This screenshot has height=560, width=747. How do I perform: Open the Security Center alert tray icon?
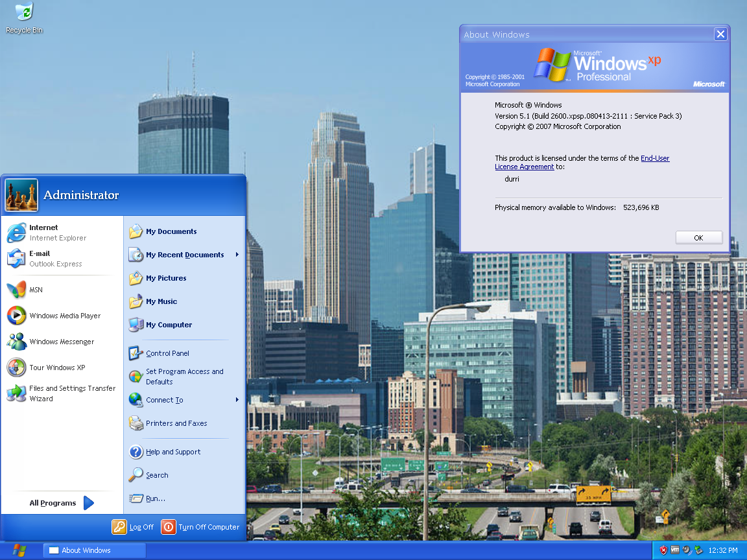tap(663, 550)
